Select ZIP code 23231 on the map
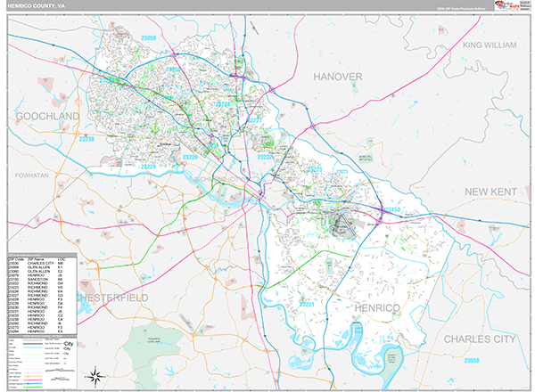Viewport: 535px width, 392px height. (x=307, y=304)
